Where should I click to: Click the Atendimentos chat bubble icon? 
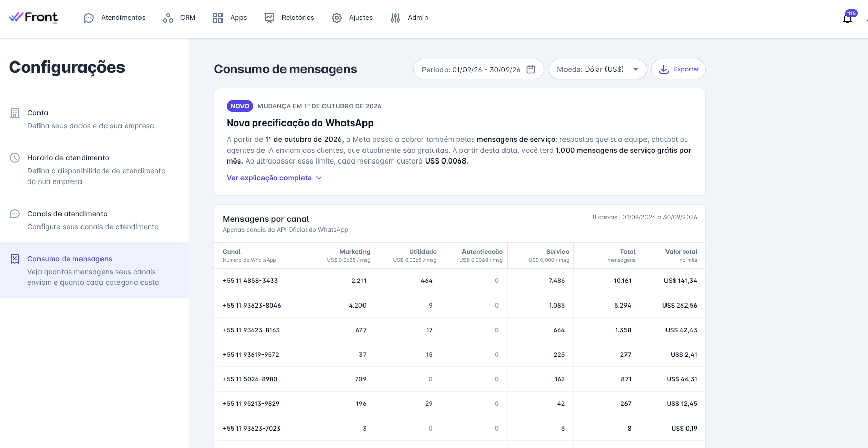click(89, 18)
